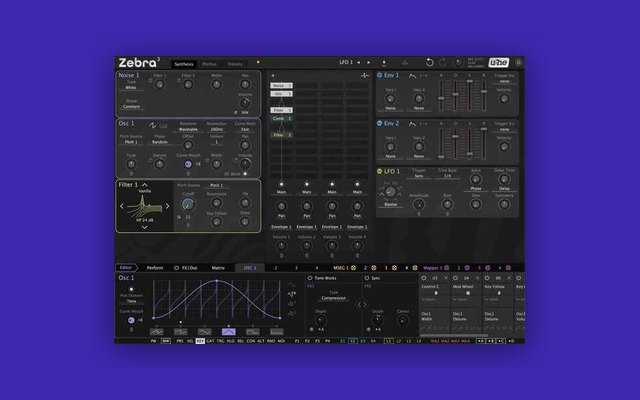This screenshot has width=640, height=400.
Task: Open the Curve Math dropdown showing Fast
Action: [245, 130]
